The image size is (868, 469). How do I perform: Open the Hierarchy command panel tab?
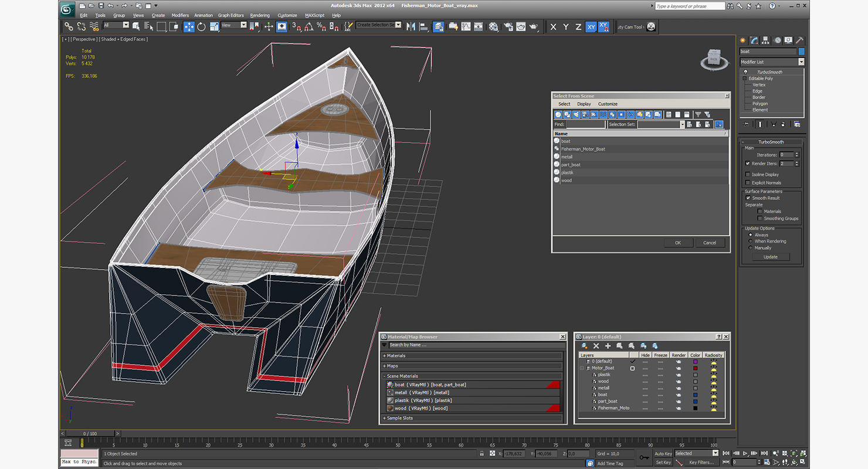tap(765, 40)
